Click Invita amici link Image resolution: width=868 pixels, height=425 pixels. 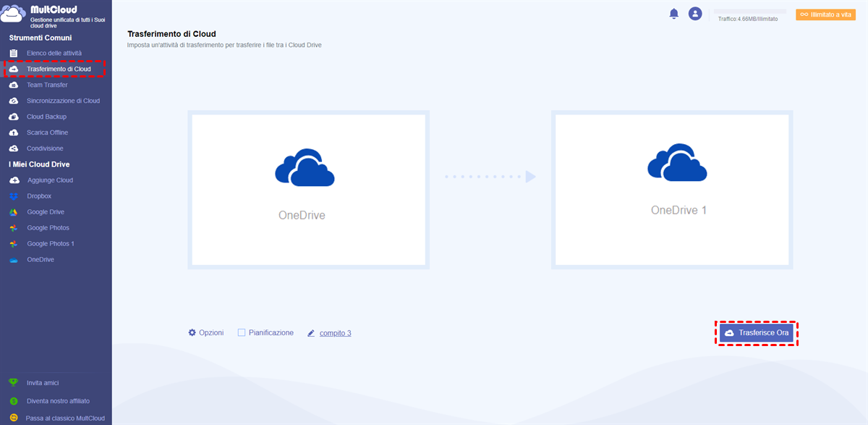43,382
